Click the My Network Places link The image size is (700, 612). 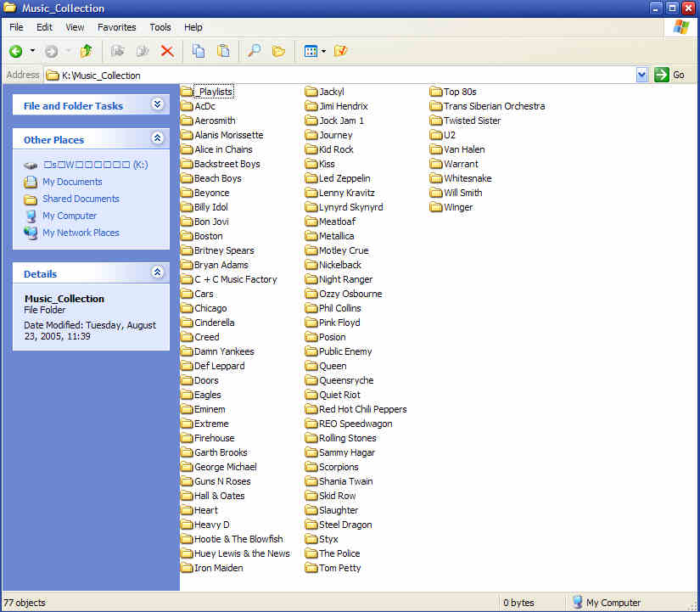(81, 233)
